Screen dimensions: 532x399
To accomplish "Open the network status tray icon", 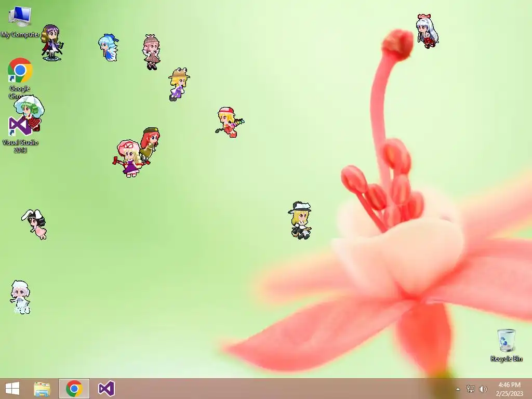I will click(x=471, y=389).
